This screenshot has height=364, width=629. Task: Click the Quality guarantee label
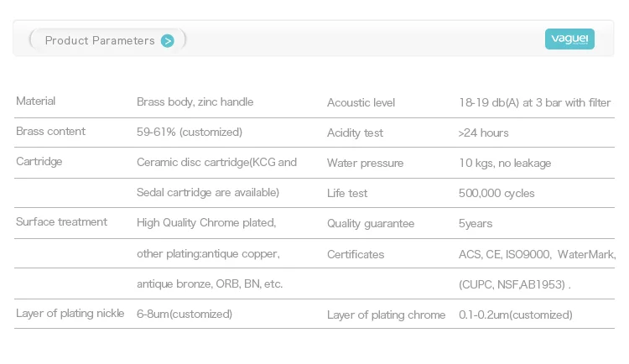pos(371,224)
